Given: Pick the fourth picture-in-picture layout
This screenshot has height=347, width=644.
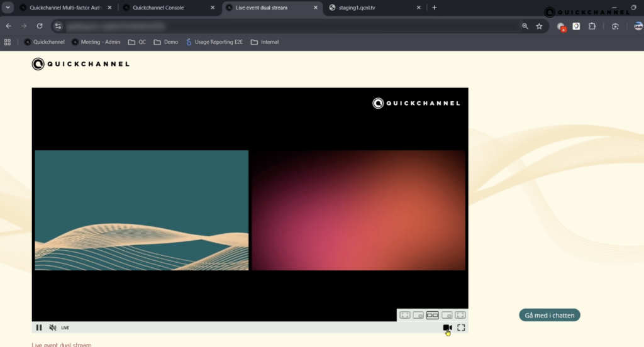Looking at the screenshot, I should pos(447,315).
